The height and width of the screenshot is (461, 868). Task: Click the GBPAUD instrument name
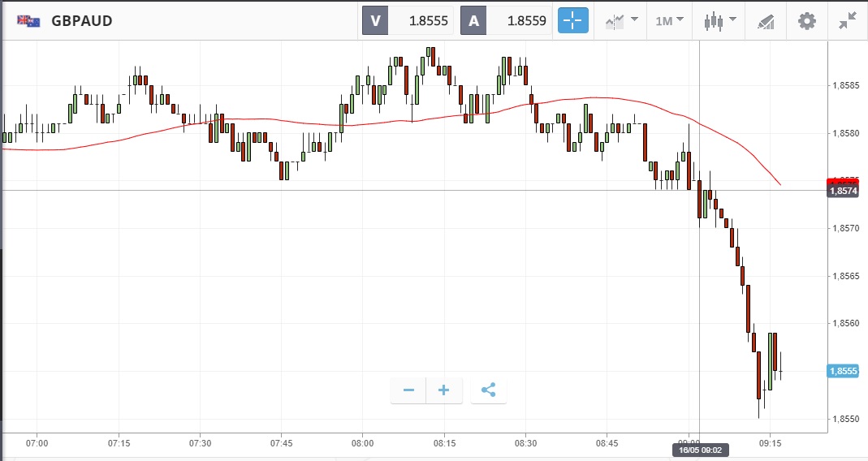(x=82, y=21)
